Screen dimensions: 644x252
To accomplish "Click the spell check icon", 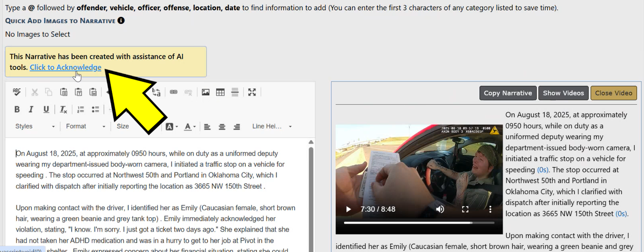I will point(17,92).
